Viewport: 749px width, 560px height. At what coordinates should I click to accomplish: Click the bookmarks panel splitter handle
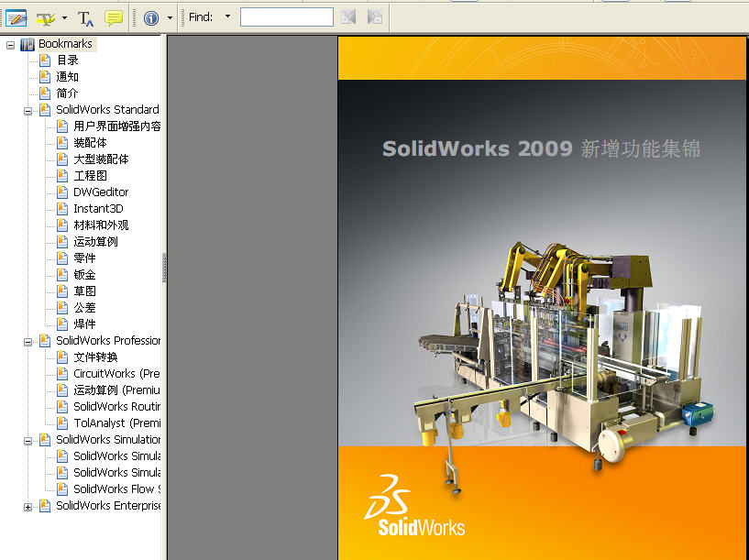164,268
